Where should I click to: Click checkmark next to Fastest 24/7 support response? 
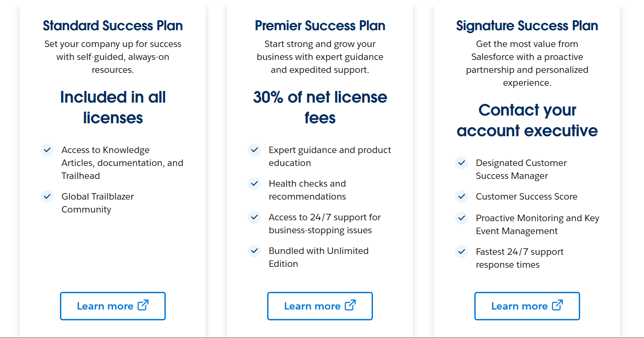(461, 252)
